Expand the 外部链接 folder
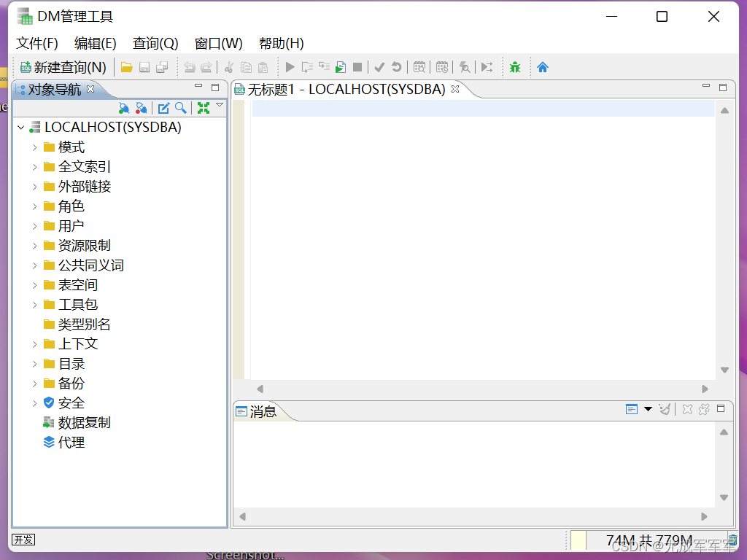This screenshot has height=560, width=747. click(34, 187)
